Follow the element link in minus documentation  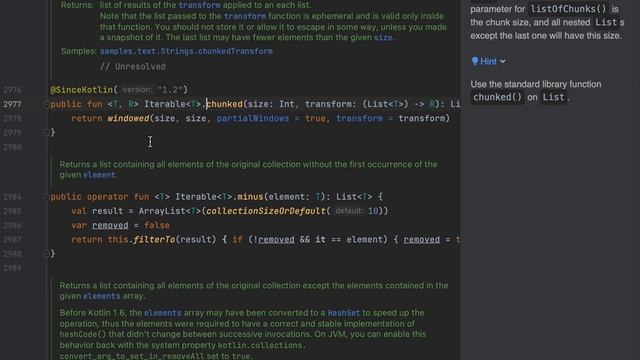click(99, 175)
